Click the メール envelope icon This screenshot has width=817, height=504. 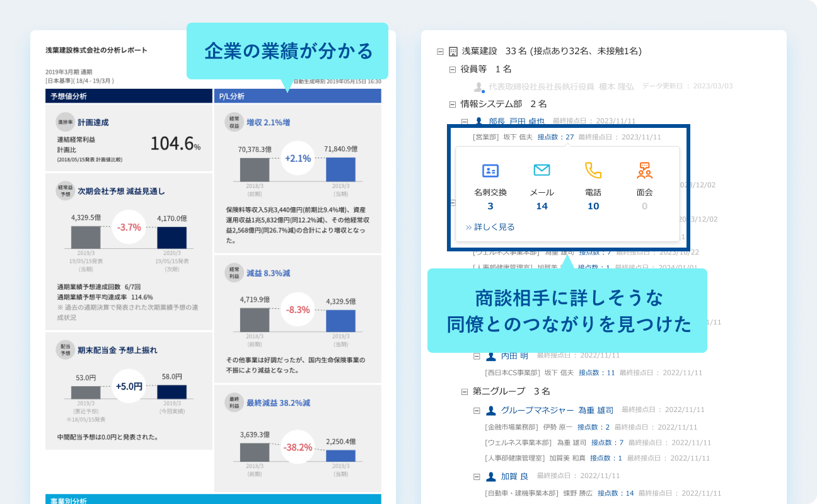(x=542, y=170)
